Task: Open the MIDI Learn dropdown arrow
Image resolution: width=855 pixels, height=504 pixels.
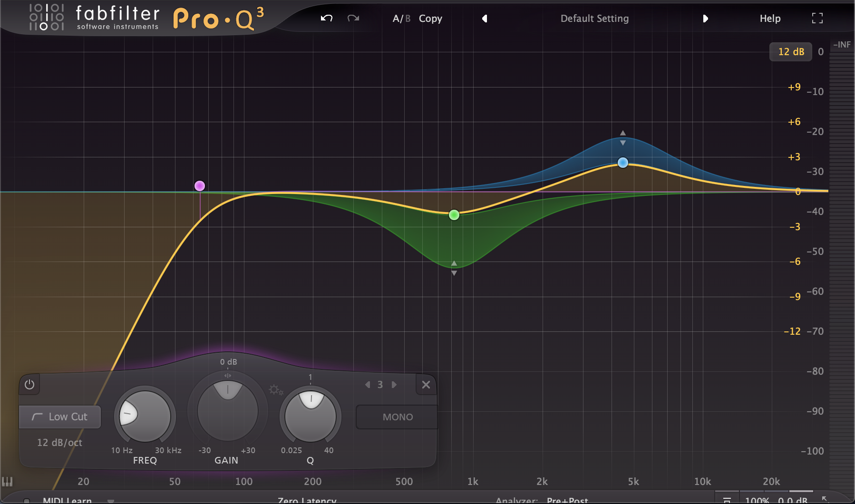Action: [111, 501]
